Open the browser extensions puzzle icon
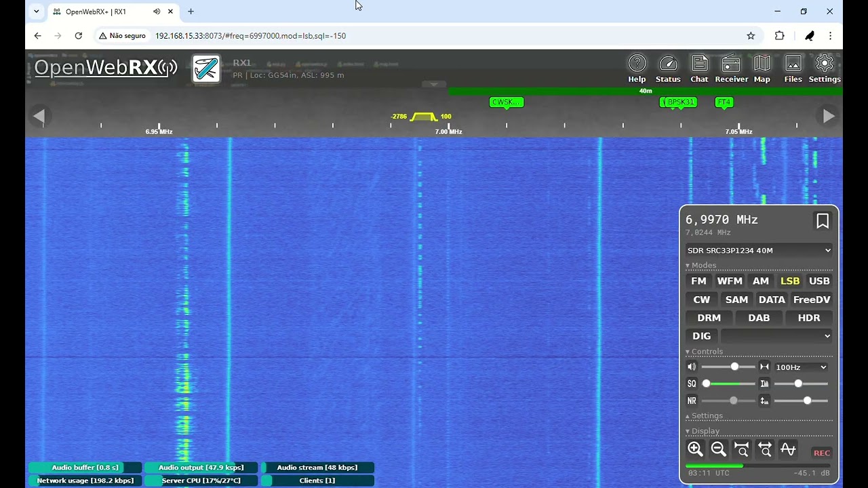The height and width of the screenshot is (488, 868). (779, 36)
